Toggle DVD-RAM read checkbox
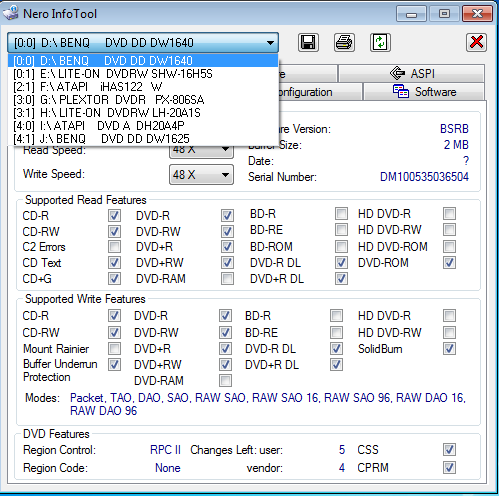Viewport: 499px width, 496px height. (x=227, y=278)
